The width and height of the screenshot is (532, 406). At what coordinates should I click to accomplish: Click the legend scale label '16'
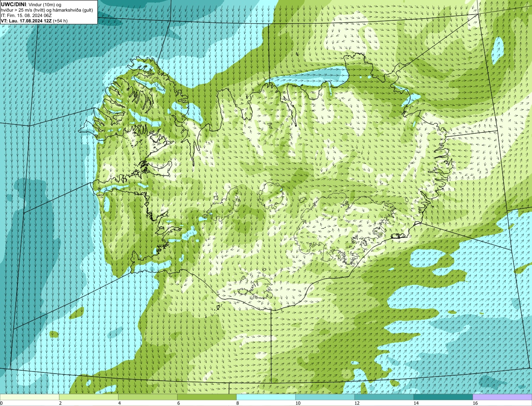pos(475,403)
